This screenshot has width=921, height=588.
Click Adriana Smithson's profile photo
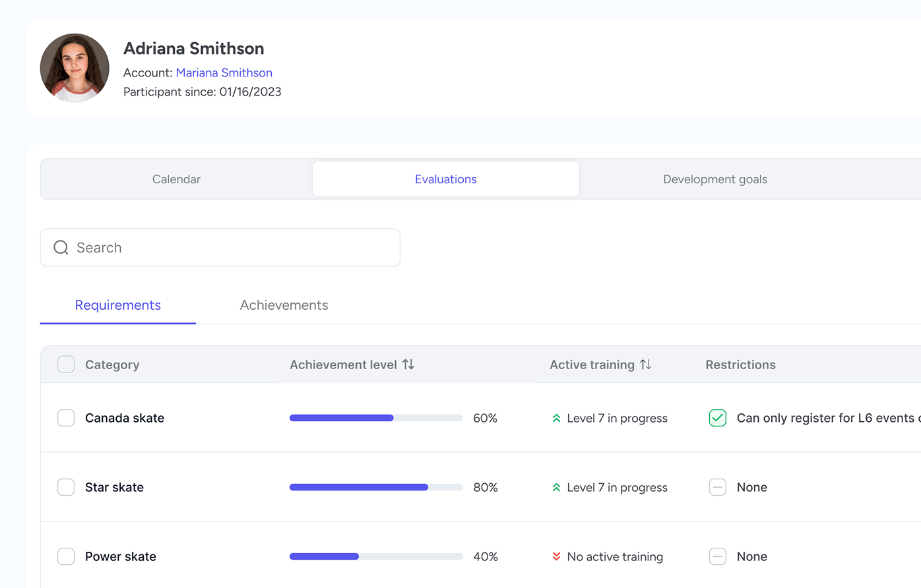pyautogui.click(x=75, y=68)
